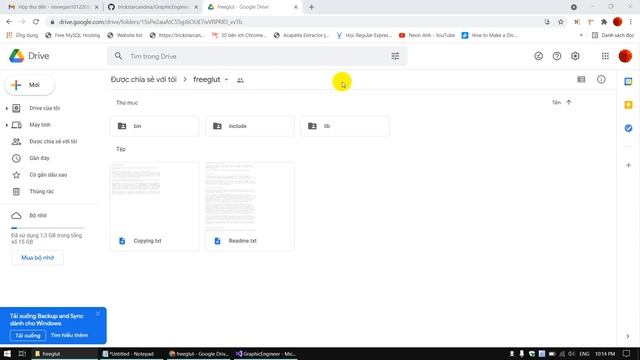Screen dimensions: 640x360
Task: Click the search magnifier icon
Action: [x=118, y=56]
